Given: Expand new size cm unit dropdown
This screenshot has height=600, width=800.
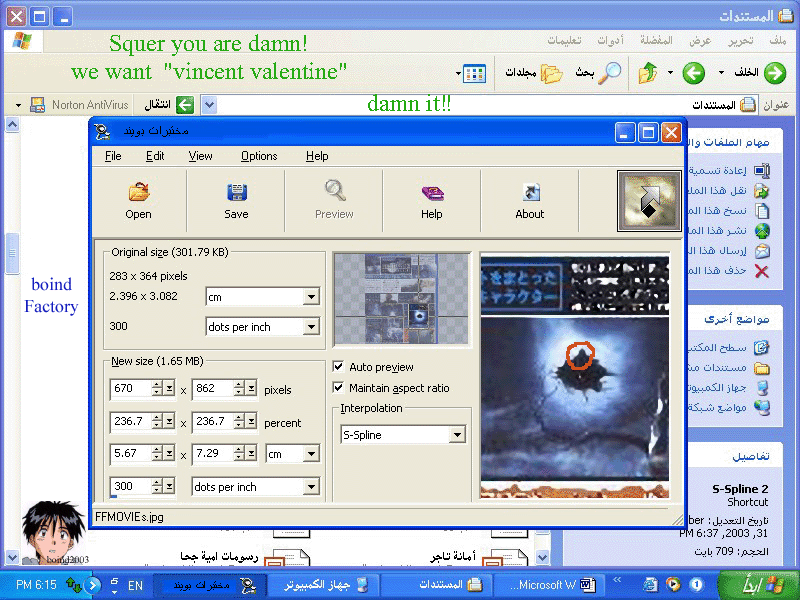Looking at the screenshot, I should 311,454.
